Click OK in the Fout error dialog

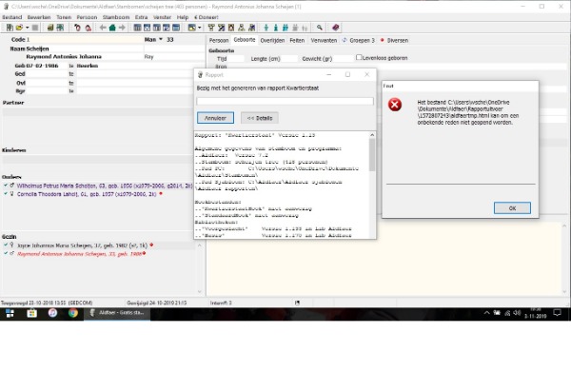click(x=511, y=207)
